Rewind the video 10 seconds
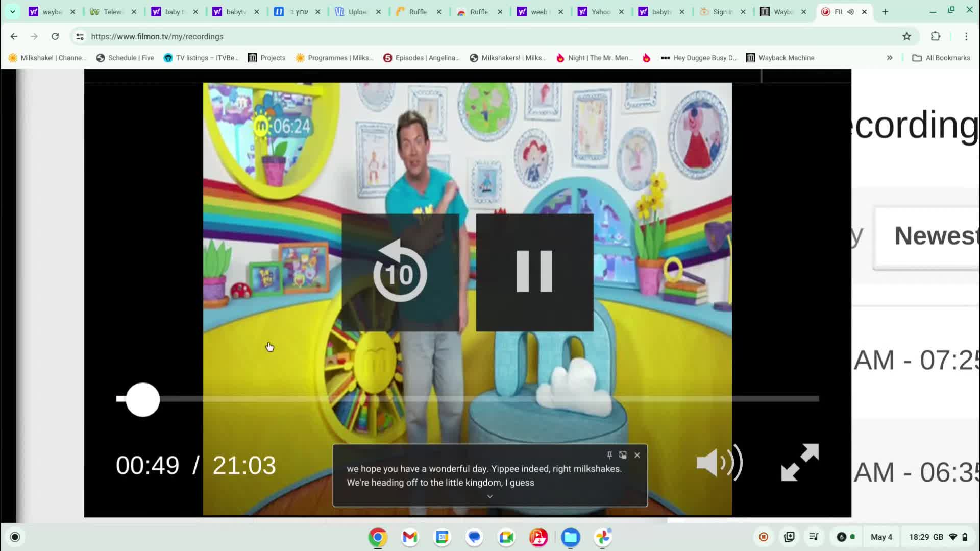Screen dimensions: 980x551 tap(400, 272)
